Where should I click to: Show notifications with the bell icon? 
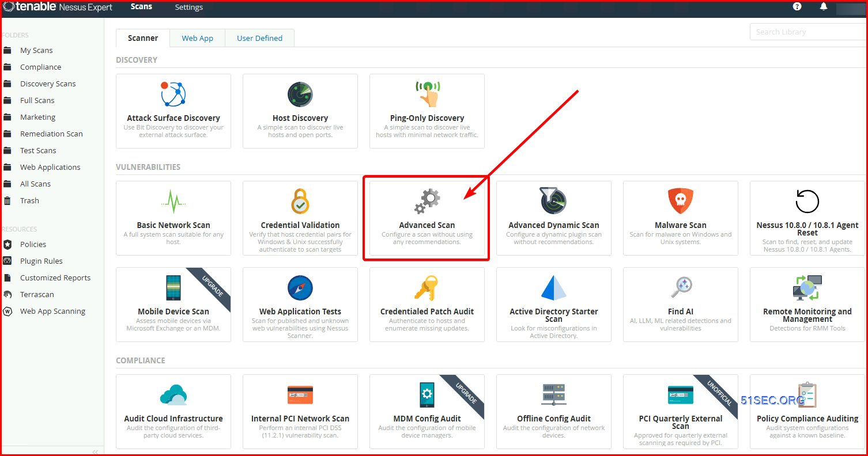(x=824, y=6)
